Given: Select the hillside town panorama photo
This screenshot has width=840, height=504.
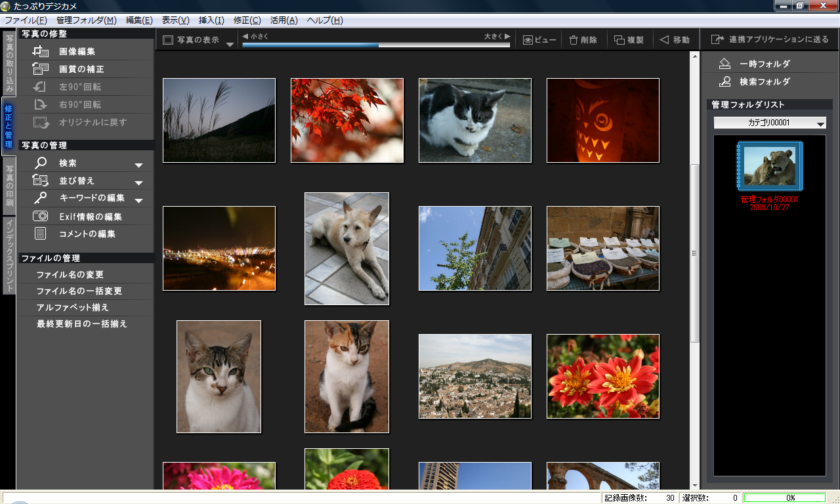Looking at the screenshot, I should pyautogui.click(x=475, y=377).
